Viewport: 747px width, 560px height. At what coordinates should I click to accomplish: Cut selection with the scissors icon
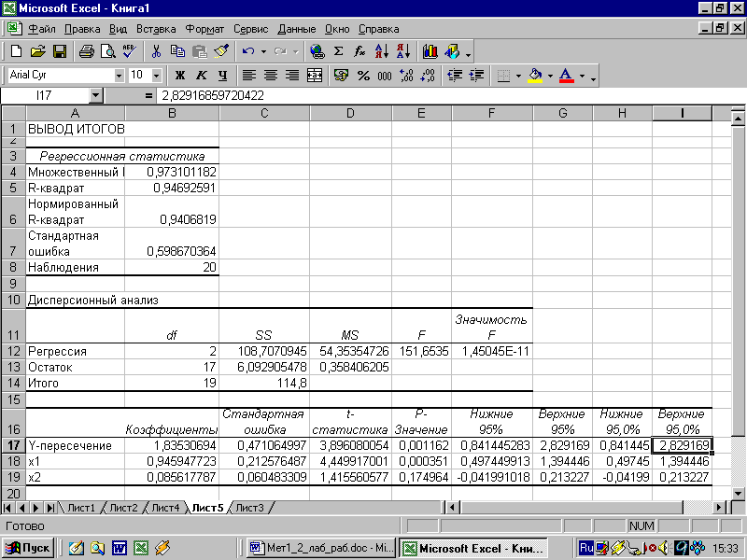(x=156, y=51)
